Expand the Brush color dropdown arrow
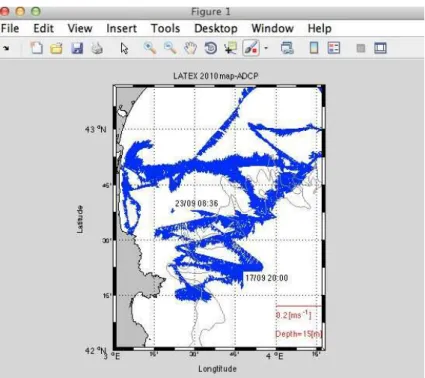Screen dimensions: 425x378 click(x=266, y=48)
